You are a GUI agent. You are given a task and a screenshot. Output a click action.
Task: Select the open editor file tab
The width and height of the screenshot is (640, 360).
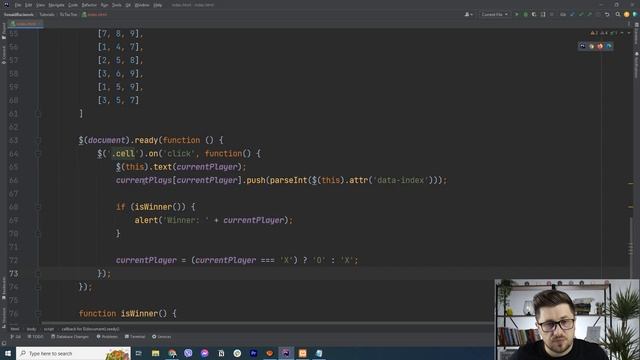[x=25, y=24]
